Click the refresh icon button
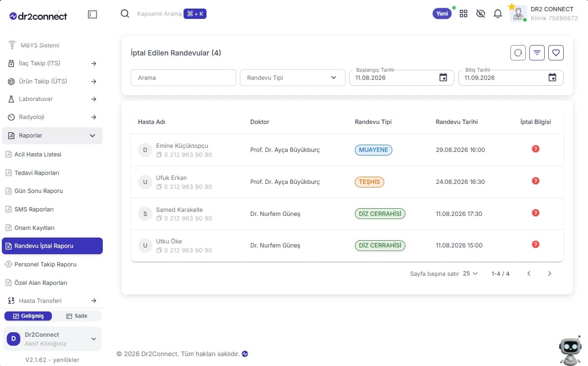 pos(518,53)
